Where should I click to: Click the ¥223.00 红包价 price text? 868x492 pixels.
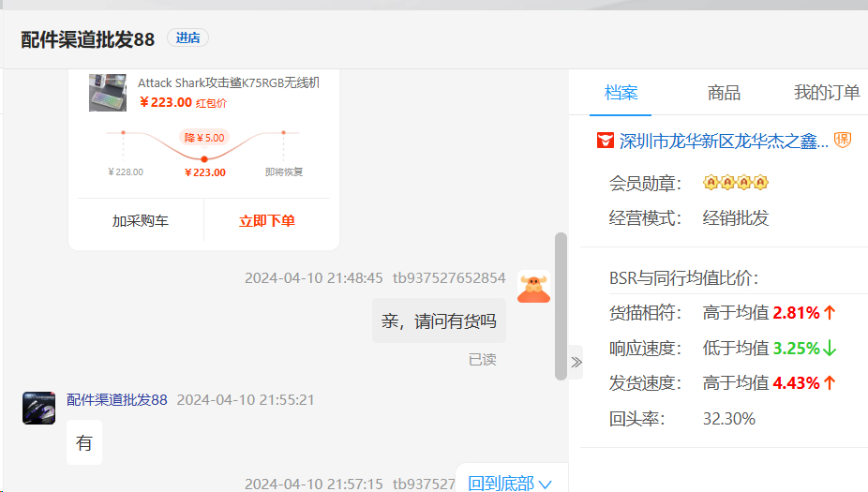click(183, 102)
